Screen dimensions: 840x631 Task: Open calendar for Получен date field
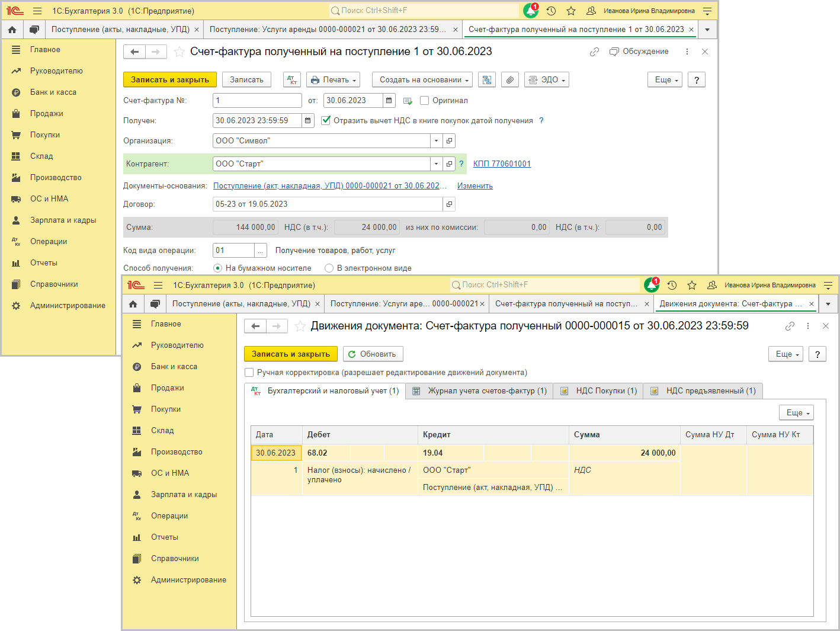[x=308, y=121]
